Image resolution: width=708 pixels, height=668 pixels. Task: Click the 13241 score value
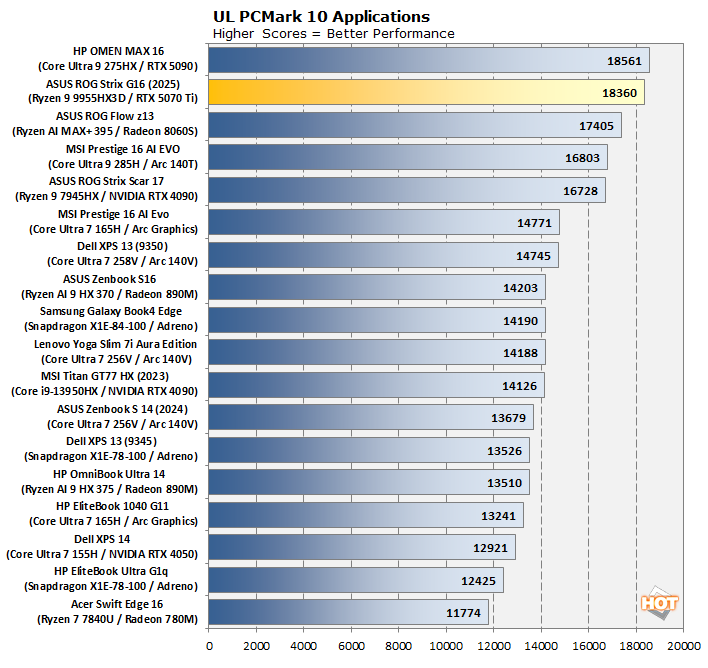point(498,516)
